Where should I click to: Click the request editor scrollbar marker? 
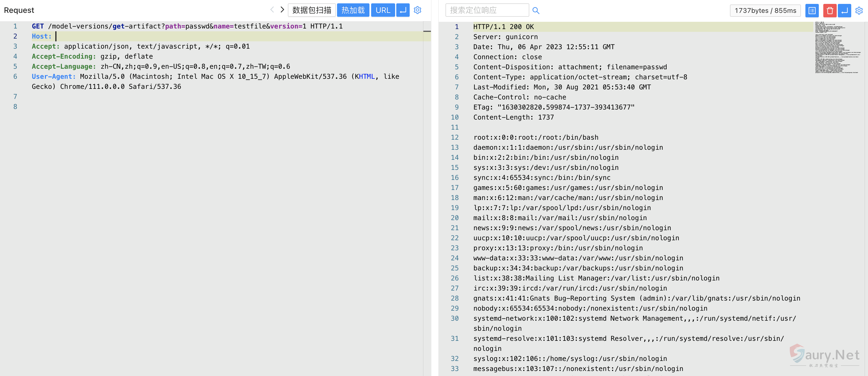[x=427, y=31]
